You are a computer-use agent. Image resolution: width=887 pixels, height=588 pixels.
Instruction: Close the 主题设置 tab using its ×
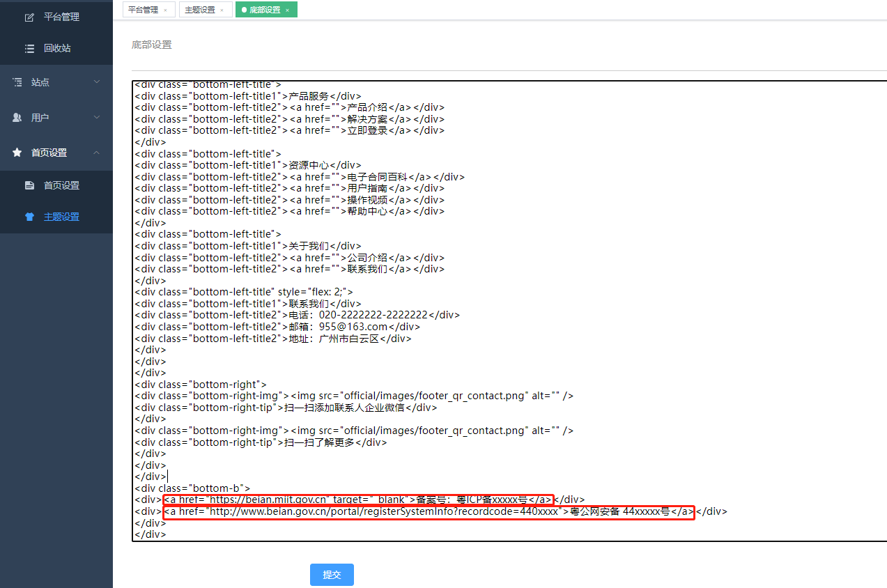pos(222,10)
